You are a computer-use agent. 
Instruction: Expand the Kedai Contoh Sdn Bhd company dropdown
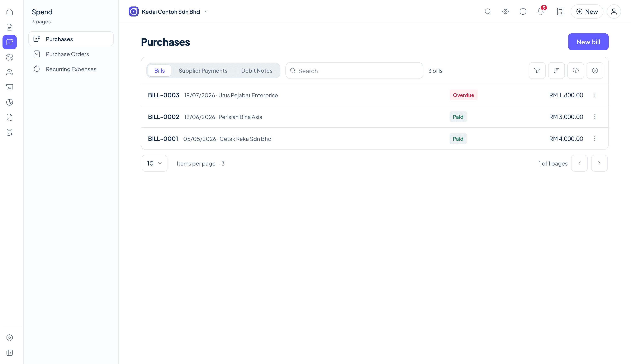click(169, 11)
